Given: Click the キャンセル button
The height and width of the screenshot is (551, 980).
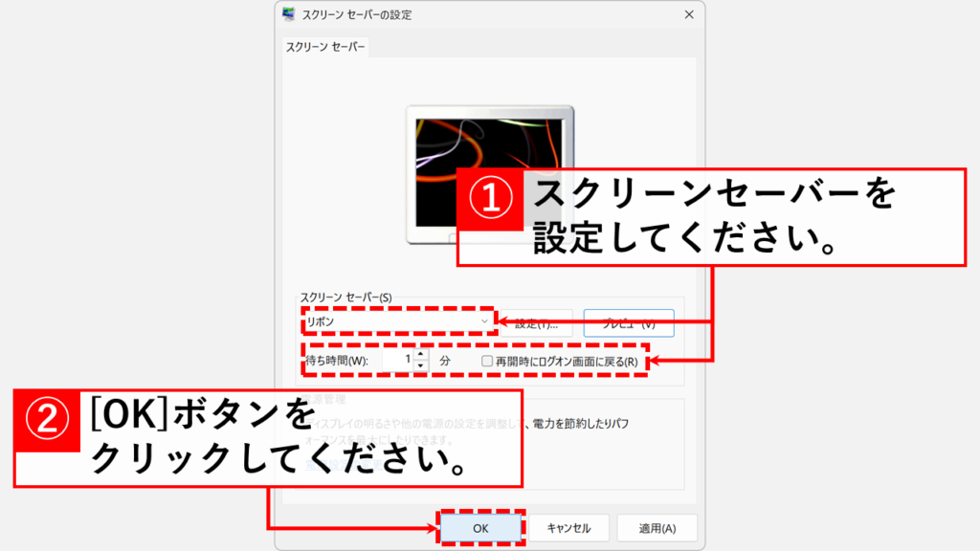Looking at the screenshot, I should click(568, 528).
